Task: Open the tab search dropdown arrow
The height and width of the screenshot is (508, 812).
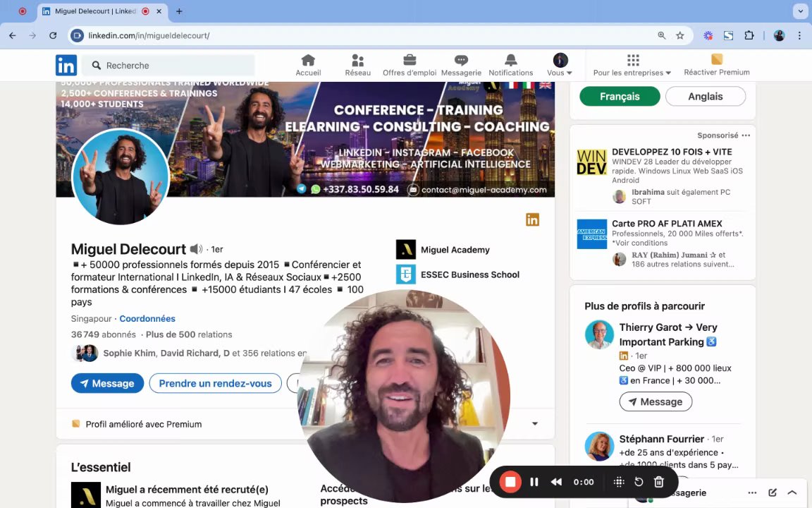Action: click(801, 11)
